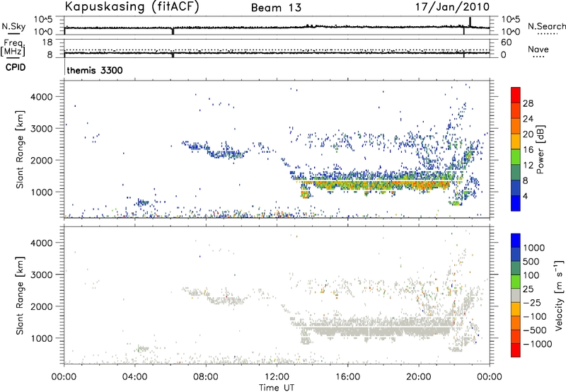Select the "16" power colorbar label
Viewport: 566px width, 392px height.
[528, 150]
